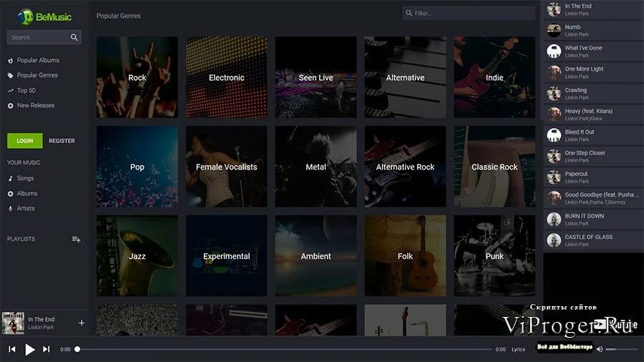The width and height of the screenshot is (644, 362).
Task: Select Crawling in the queue
Action: pyautogui.click(x=593, y=94)
